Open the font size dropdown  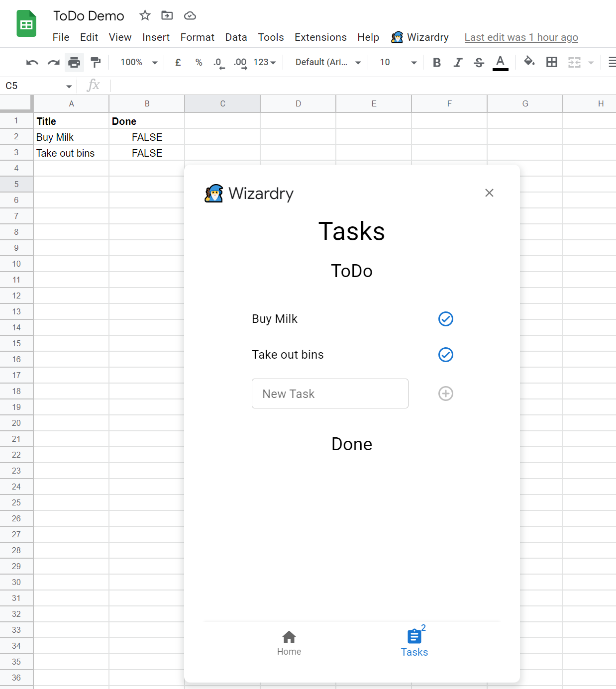point(413,62)
